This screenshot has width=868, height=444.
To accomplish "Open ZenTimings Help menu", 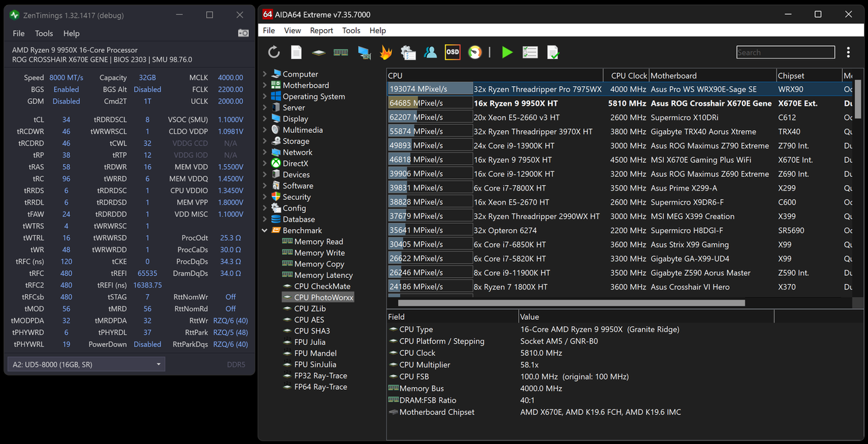I will click(x=71, y=33).
